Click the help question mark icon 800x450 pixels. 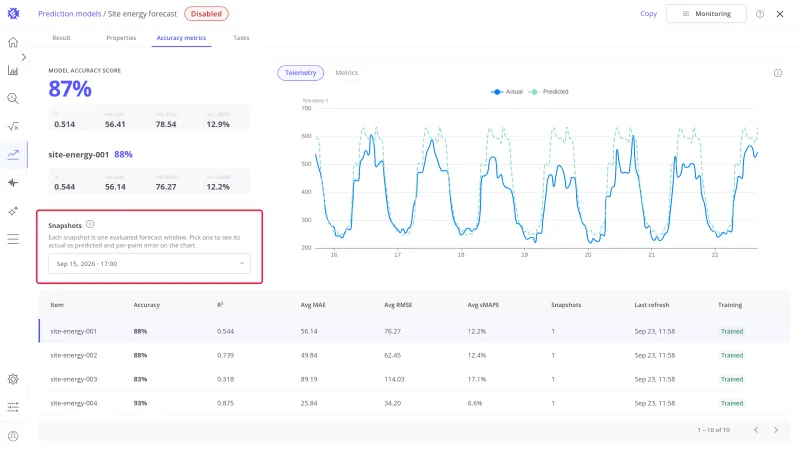tap(760, 14)
